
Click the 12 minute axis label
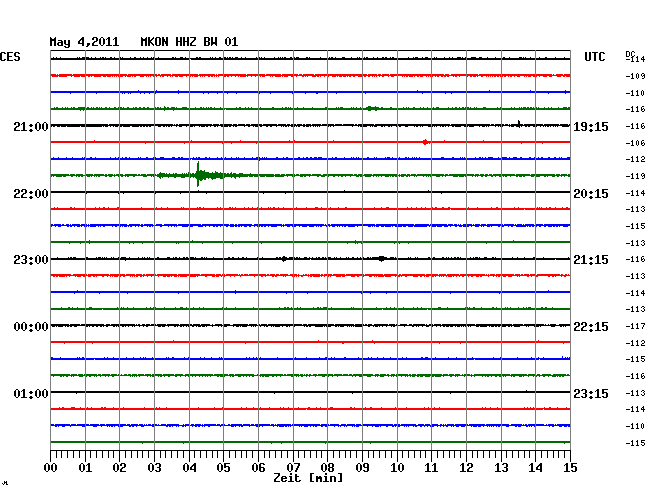(466, 468)
